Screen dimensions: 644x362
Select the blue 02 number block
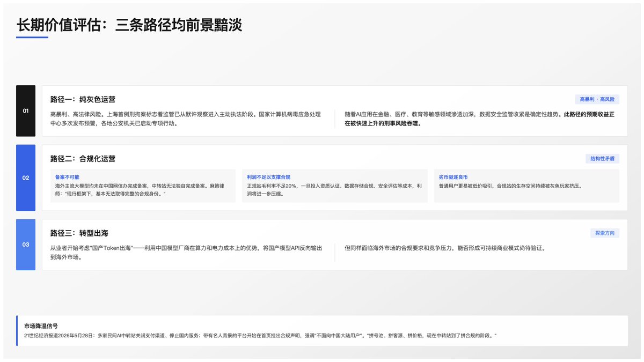[x=26, y=178]
